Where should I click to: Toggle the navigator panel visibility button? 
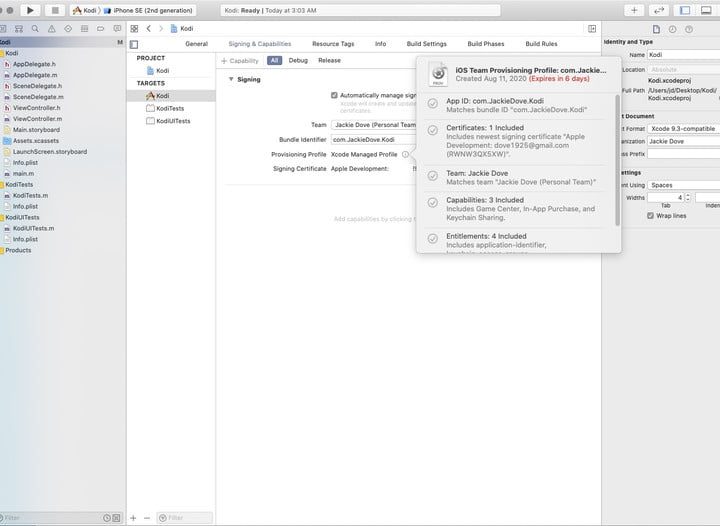pyautogui.click(x=686, y=10)
